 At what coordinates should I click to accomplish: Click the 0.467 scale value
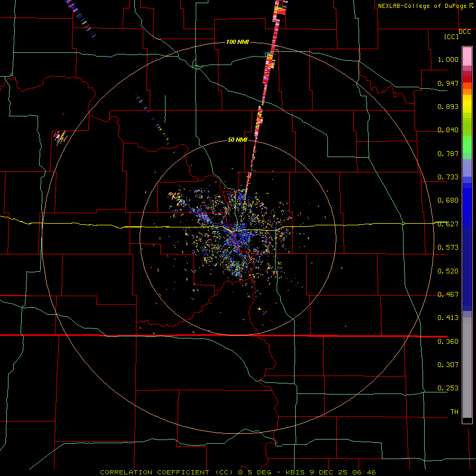tap(448, 295)
